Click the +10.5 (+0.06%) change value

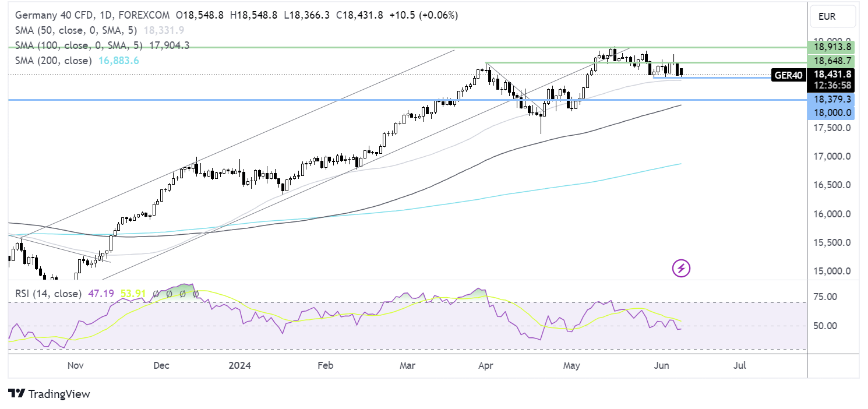pyautogui.click(x=424, y=15)
